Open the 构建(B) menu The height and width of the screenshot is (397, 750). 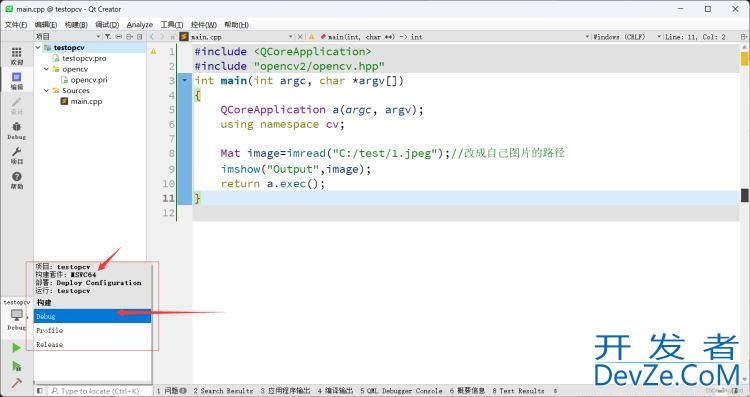point(76,24)
